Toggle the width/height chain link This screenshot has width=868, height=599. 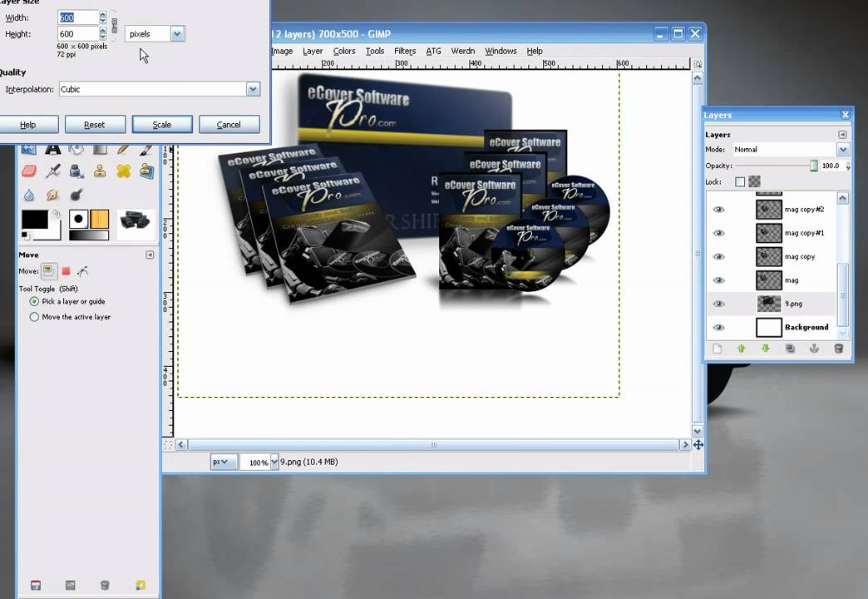point(115,26)
